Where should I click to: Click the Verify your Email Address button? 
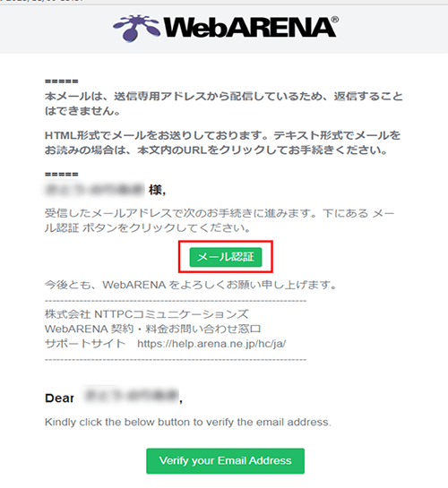coord(226,460)
